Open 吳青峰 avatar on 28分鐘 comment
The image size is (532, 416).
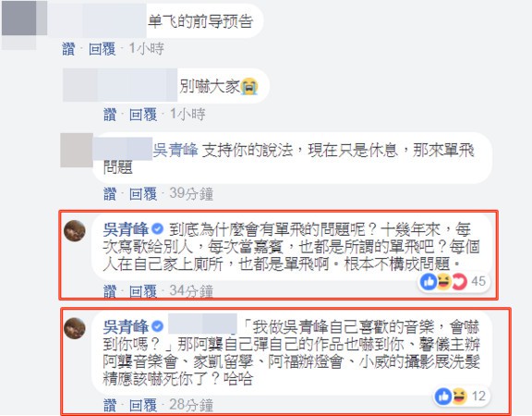[x=75, y=328]
